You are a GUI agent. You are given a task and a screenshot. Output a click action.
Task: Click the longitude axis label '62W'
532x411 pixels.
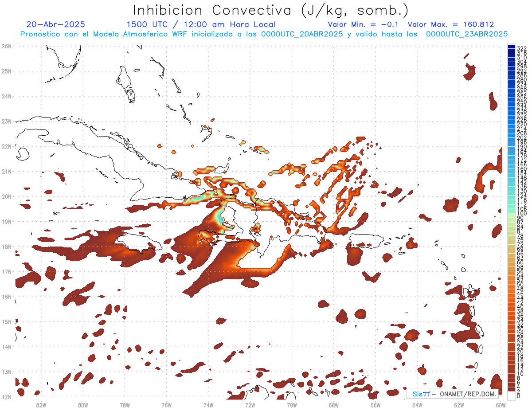(459, 405)
